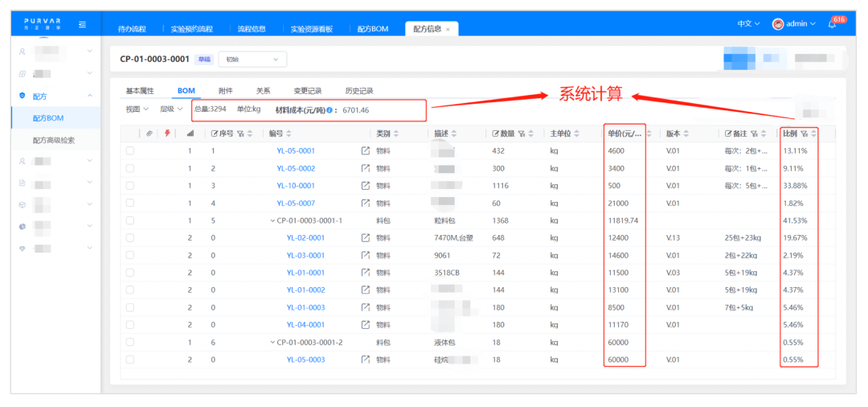Screen dimensions: 868x407
Task: Open the 实验资源看板 top tab
Action: [x=312, y=29]
